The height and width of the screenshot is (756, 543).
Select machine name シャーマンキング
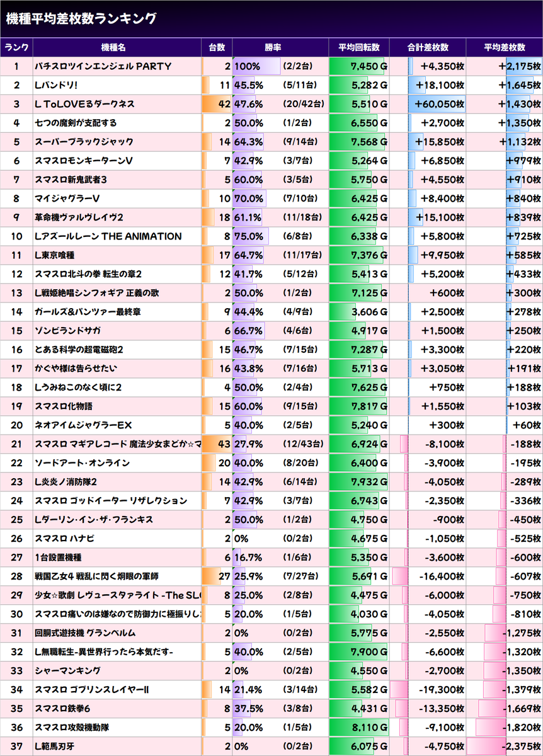click(67, 671)
